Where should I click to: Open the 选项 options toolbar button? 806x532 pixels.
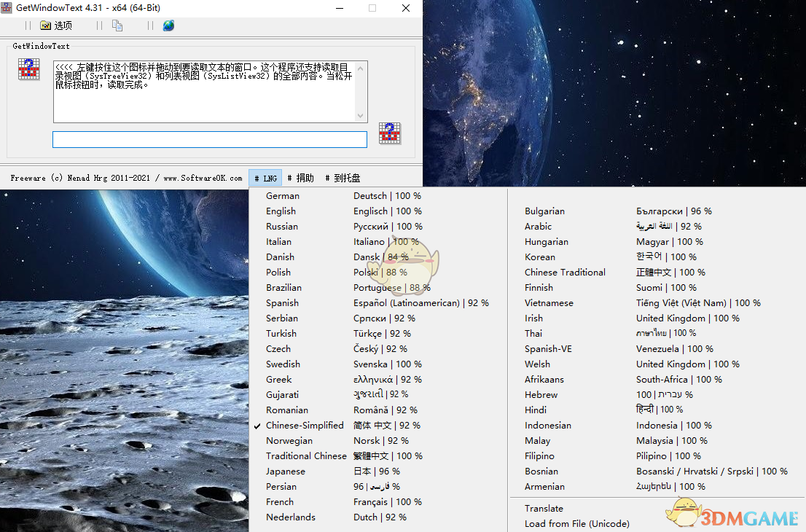(x=56, y=26)
